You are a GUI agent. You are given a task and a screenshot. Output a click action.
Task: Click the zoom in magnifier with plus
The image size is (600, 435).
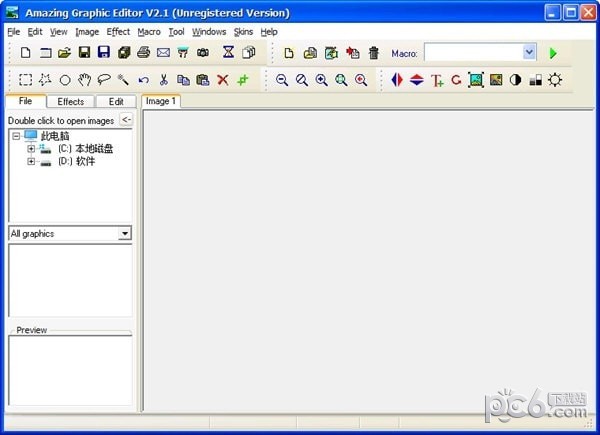click(x=321, y=80)
